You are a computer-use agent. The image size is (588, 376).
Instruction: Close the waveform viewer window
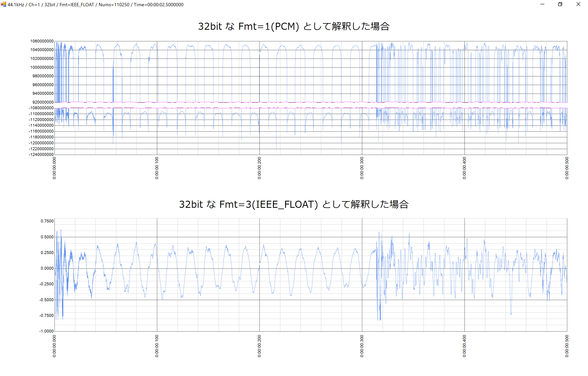[x=578, y=4]
